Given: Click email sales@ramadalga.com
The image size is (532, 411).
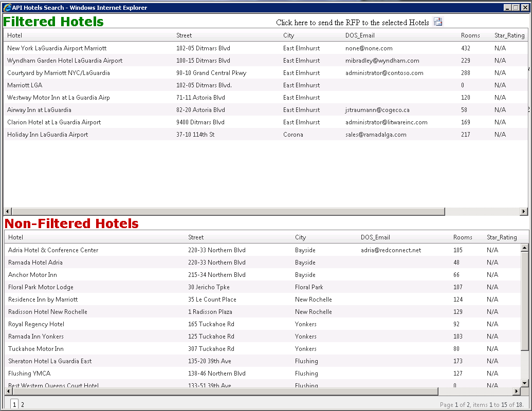Looking at the screenshot, I should click(376, 134).
